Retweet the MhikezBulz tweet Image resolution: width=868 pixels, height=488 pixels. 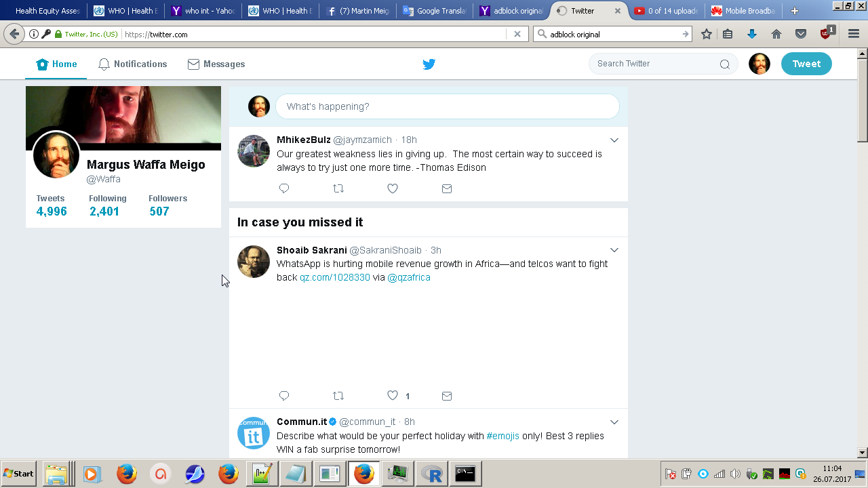coord(338,188)
